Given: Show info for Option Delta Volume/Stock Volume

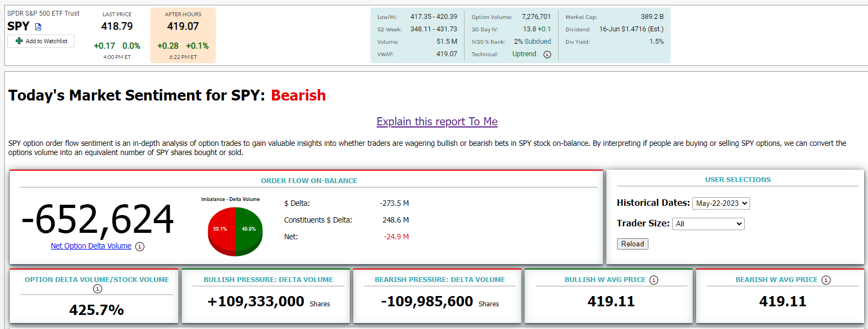Looking at the screenshot, I should [x=97, y=289].
